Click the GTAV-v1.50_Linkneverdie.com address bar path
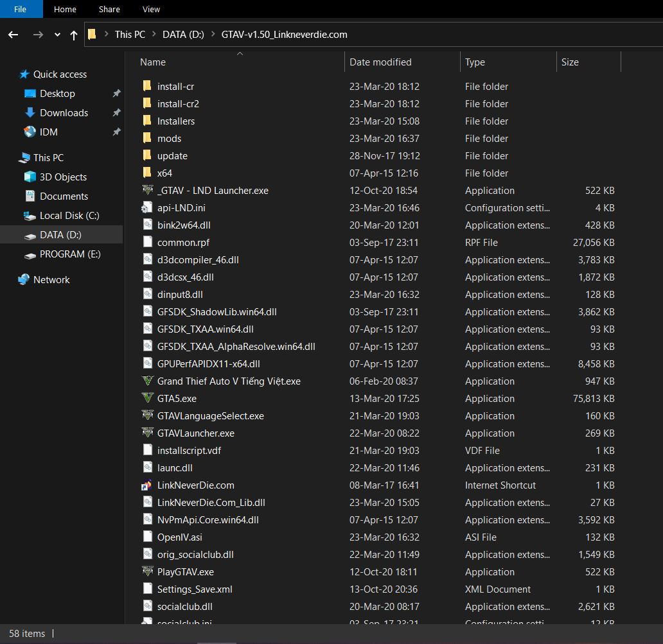 pos(284,35)
